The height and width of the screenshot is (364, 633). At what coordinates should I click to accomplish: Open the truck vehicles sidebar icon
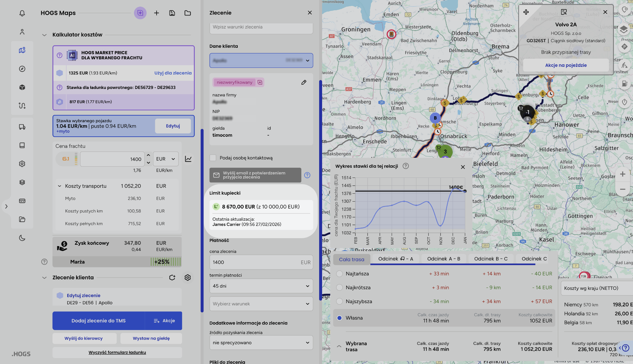(x=22, y=127)
